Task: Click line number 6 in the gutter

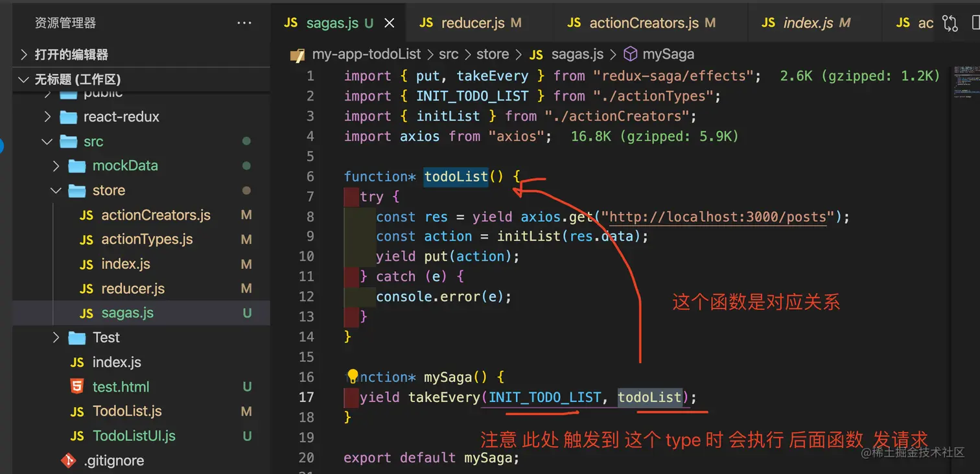Action: [310, 176]
